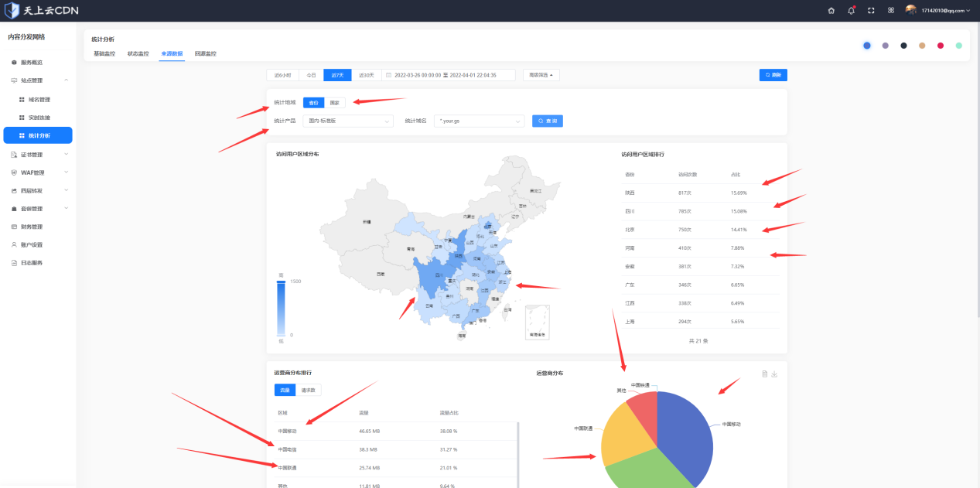Viewport: 980px width, 488px height.
Task: Switch time range to 今日
Action: click(x=311, y=75)
